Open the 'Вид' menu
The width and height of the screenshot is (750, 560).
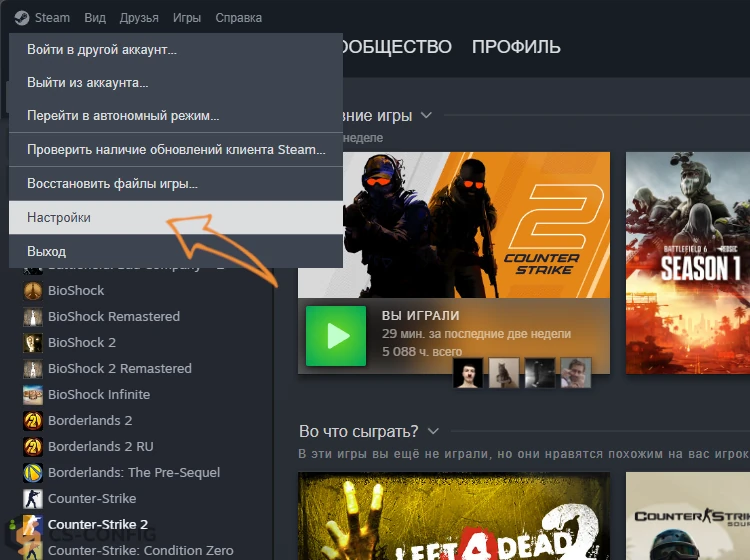95,18
